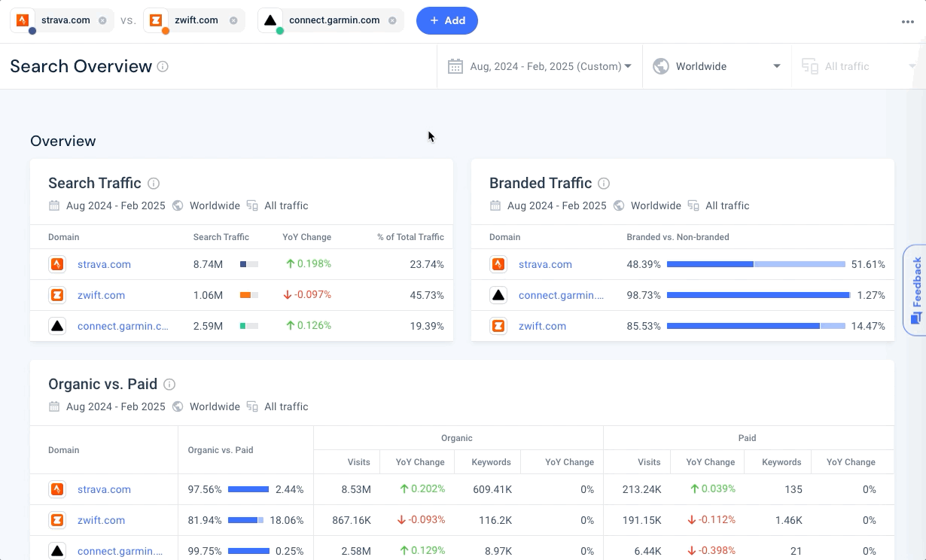926x560 pixels.
Task: Click the Zwift favicon in the Search Traffic table
Action: 57,295
